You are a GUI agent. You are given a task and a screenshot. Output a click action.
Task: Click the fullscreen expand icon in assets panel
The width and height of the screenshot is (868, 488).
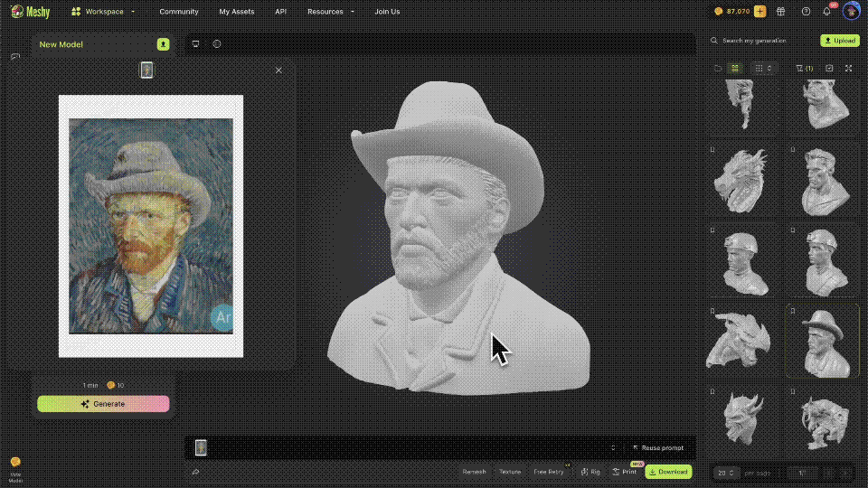coord(848,68)
